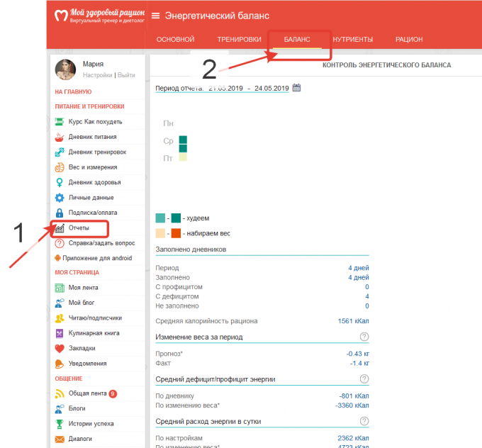The width and height of the screenshot is (482, 448).
Task: Open help icon beside Изменение веса за период
Action: click(x=364, y=337)
